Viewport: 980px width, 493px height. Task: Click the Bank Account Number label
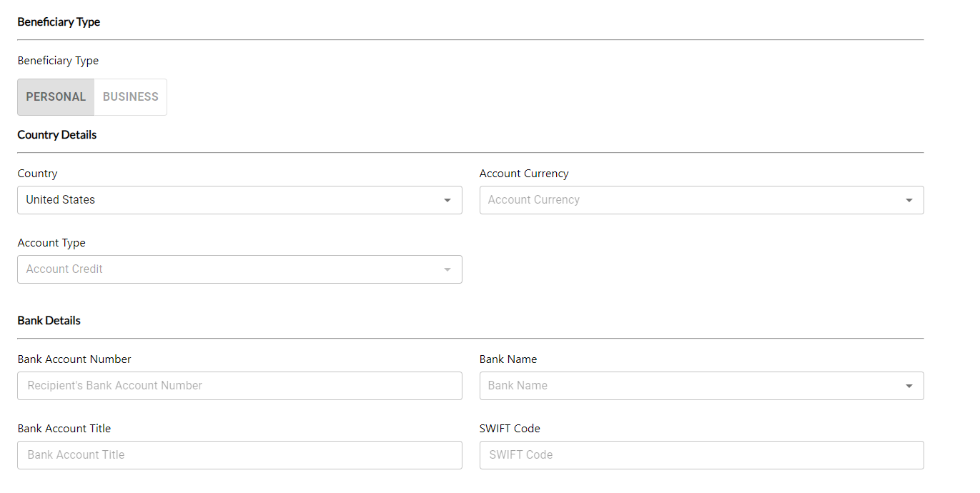click(x=74, y=359)
